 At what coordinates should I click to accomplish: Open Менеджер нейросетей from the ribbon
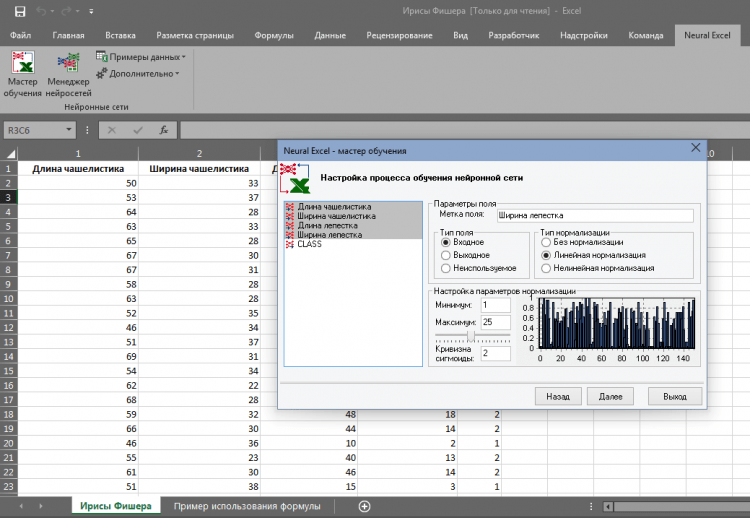point(68,74)
